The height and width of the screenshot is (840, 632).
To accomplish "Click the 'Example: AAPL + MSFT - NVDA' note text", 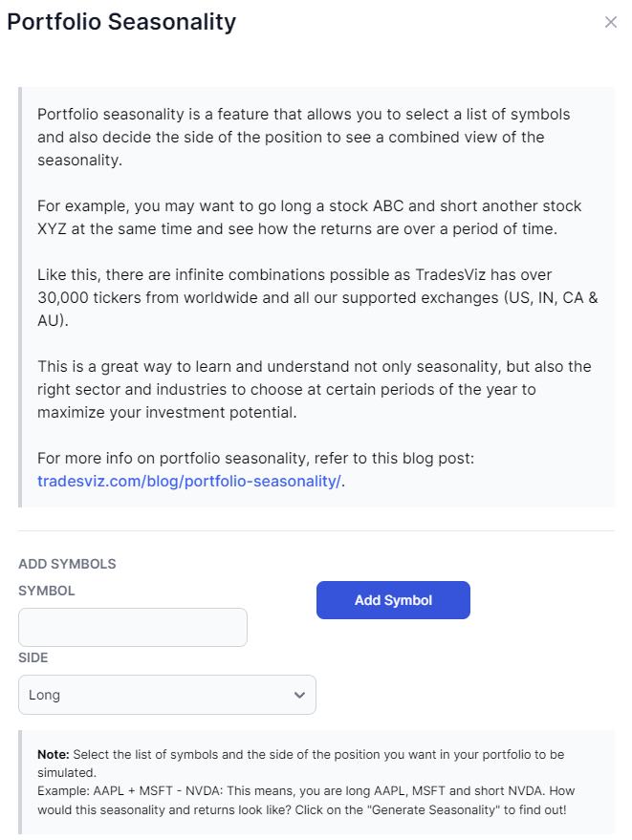I will click(306, 800).
